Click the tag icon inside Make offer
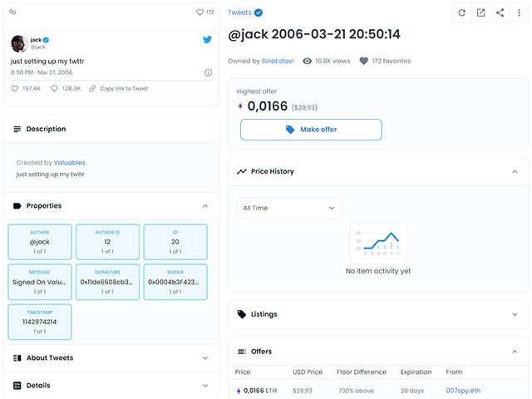 click(x=290, y=130)
